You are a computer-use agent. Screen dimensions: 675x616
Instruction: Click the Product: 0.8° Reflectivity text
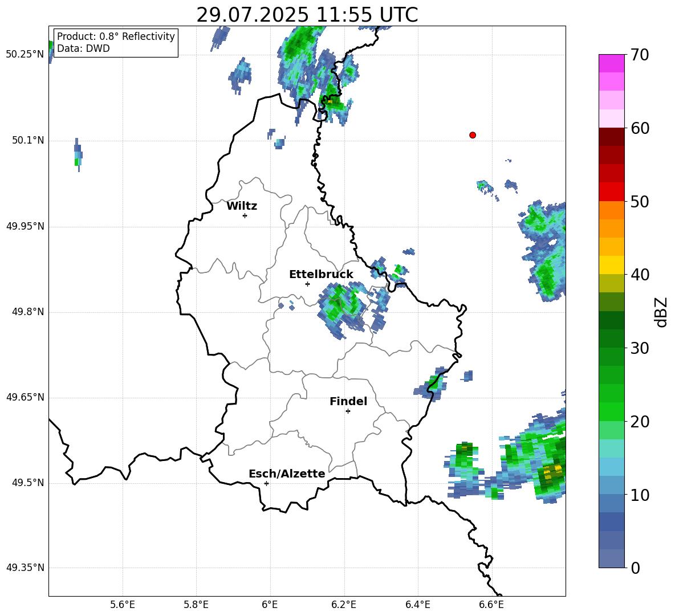coord(116,36)
